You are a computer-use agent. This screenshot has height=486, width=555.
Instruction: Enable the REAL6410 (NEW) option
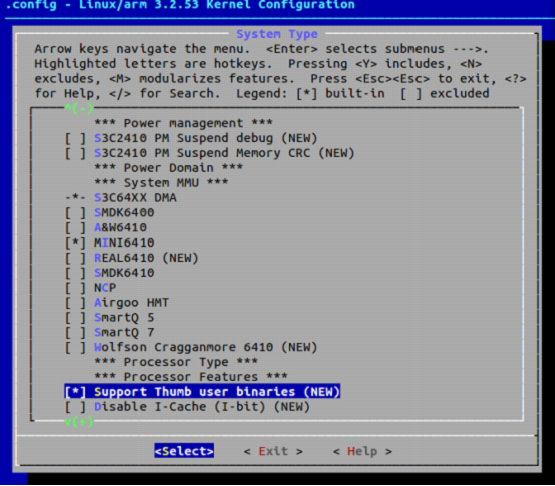pos(75,258)
